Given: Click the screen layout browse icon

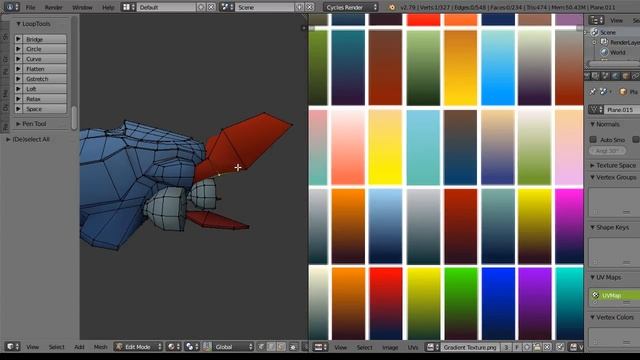Looking at the screenshot, I should click(x=129, y=7).
